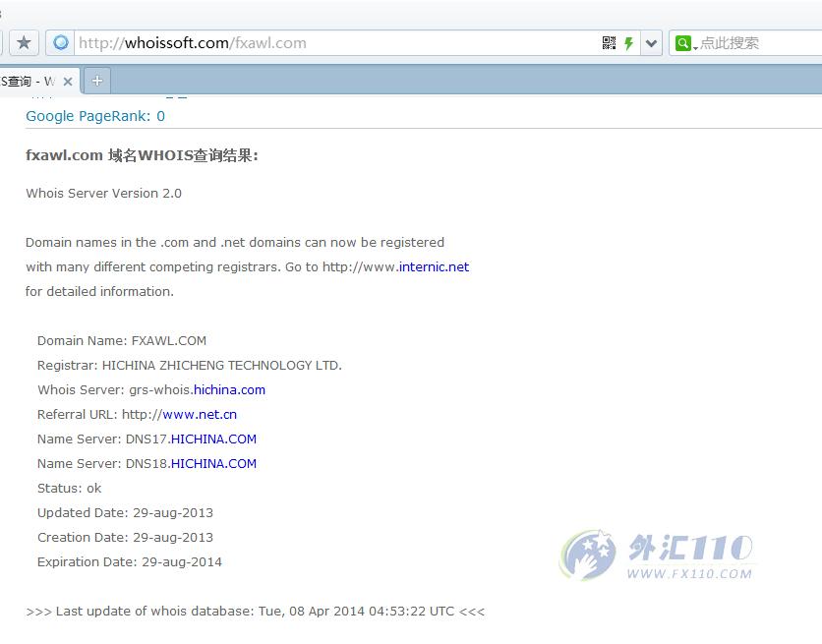
Task: Click the heading fxawl.com 域名WHOIS查询结果
Action: (x=142, y=155)
